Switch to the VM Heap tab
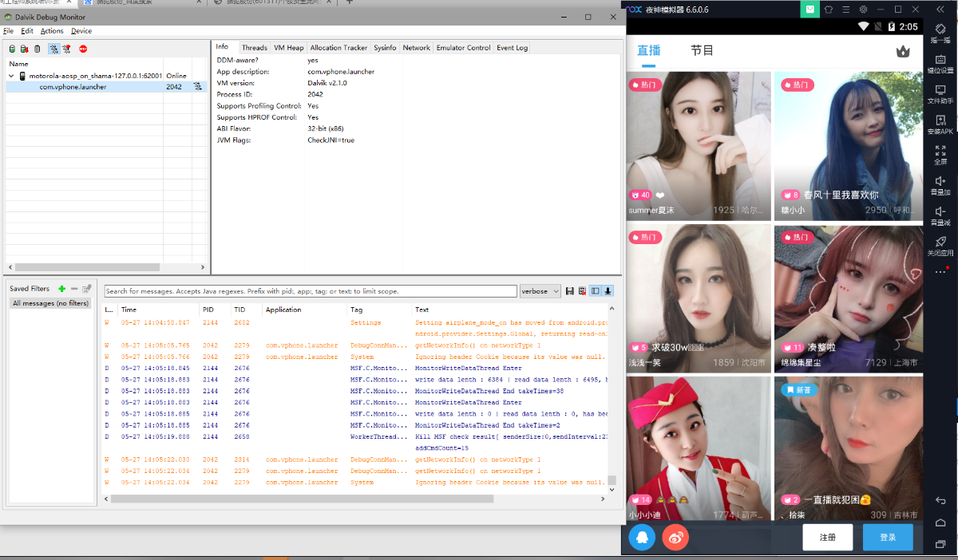The image size is (958, 560). click(289, 48)
